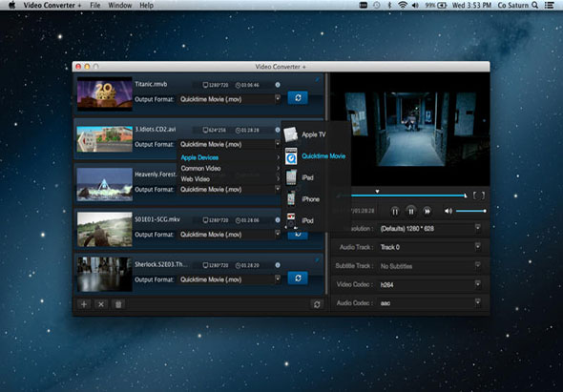Viewport: 563px width, 392px height.
Task: Select Quicktime Movie label in the submenu
Action: pyautogui.click(x=323, y=155)
